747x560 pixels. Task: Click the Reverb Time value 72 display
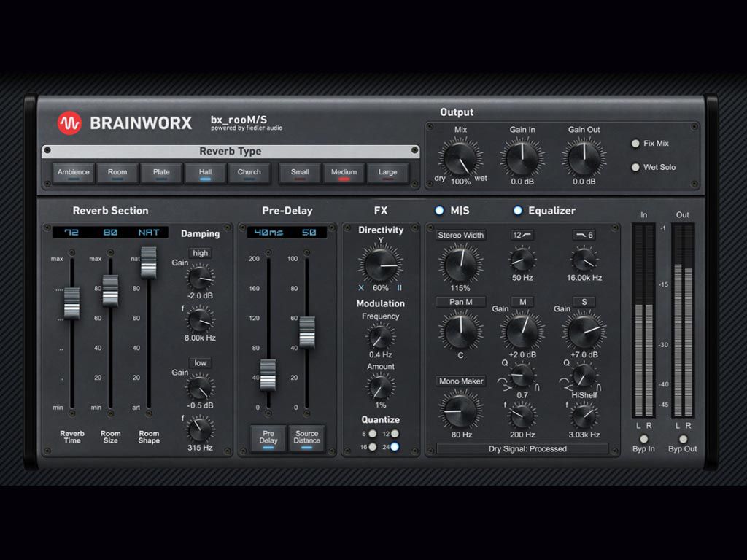click(x=71, y=233)
